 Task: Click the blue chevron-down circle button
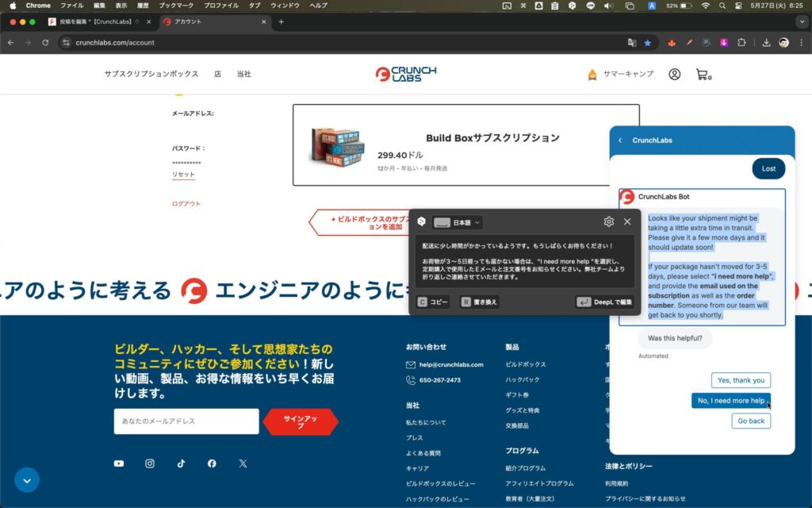click(x=27, y=480)
